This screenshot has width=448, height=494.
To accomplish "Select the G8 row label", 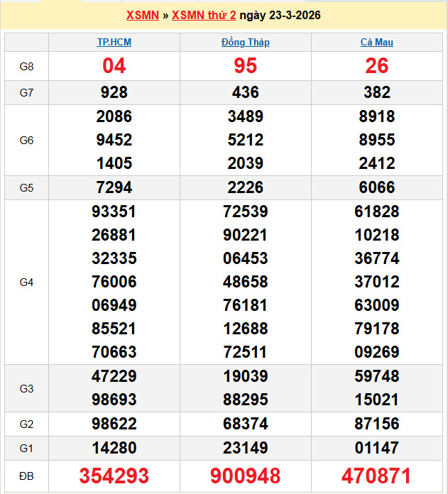I will [26, 67].
